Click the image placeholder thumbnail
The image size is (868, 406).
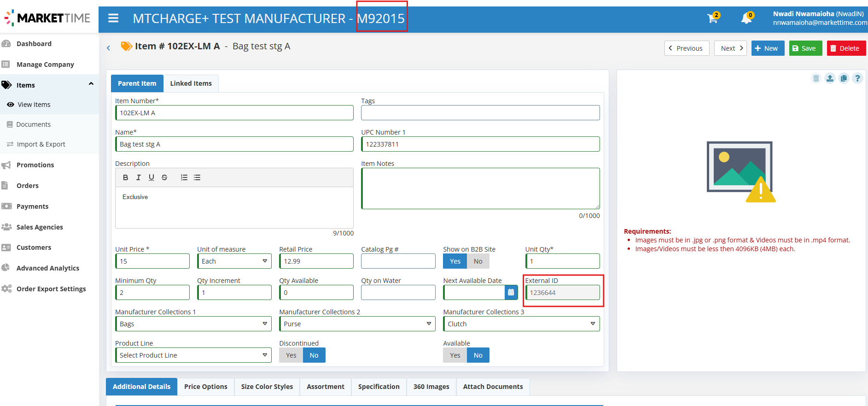[x=741, y=172]
